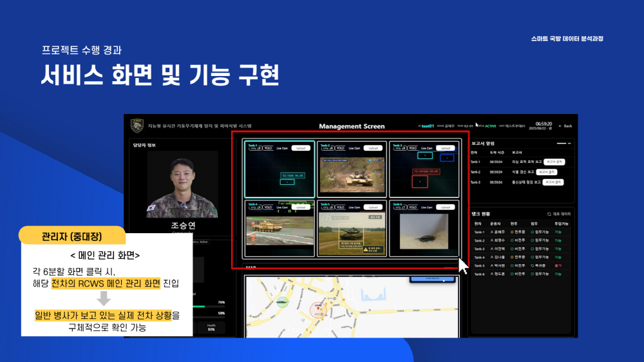Open the Tank-4 camera feed tile
644x362 pixels.
tap(279, 229)
